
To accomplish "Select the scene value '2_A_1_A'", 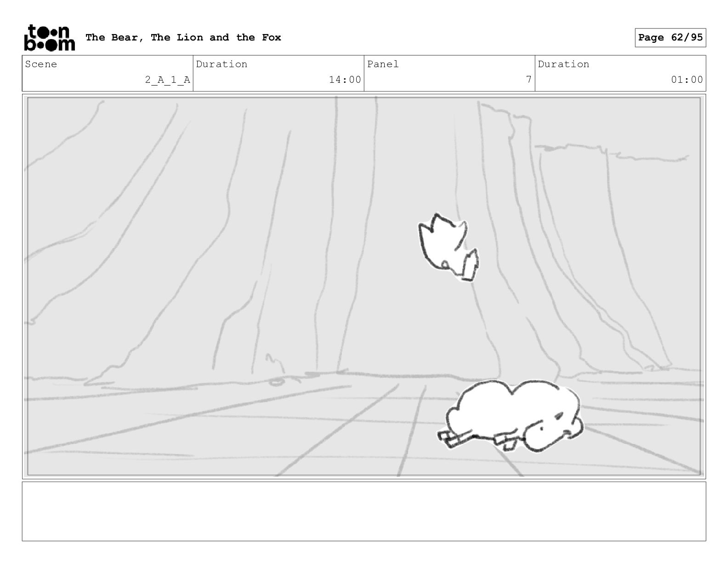I will pyautogui.click(x=167, y=80).
